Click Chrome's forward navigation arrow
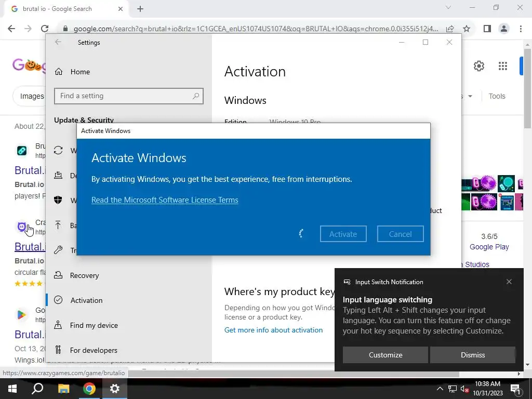 28,29
